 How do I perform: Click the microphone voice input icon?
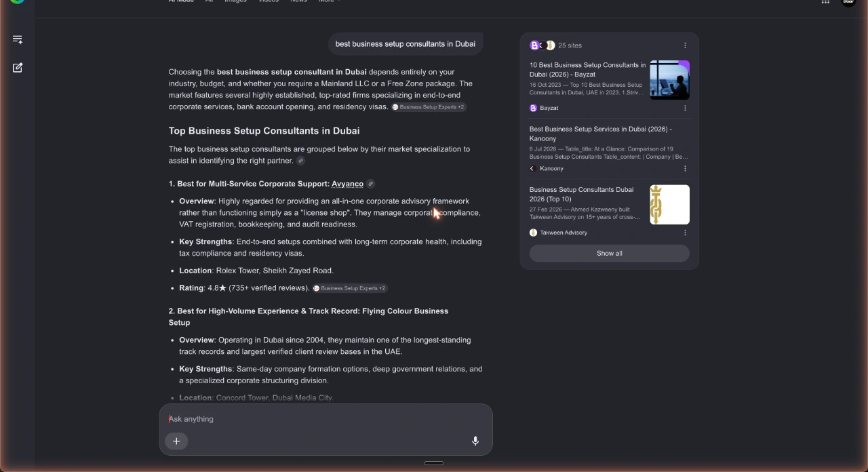click(475, 441)
